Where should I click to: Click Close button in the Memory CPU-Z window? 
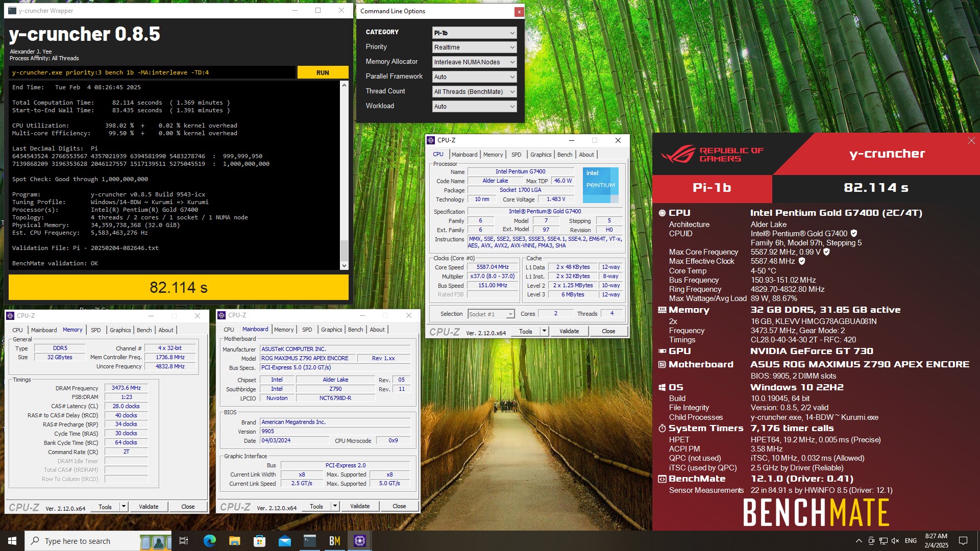(x=188, y=507)
